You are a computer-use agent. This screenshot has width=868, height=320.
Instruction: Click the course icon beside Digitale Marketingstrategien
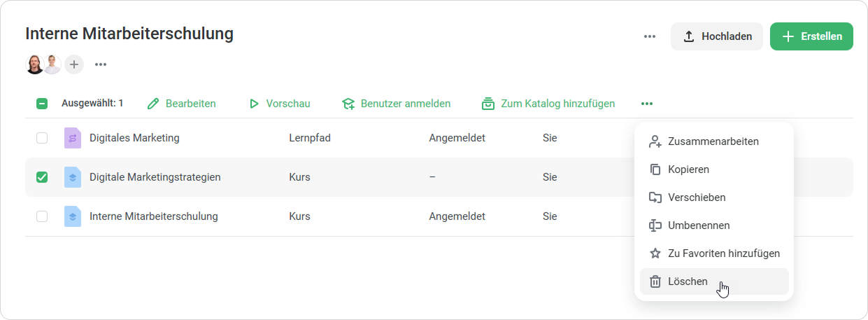coord(73,177)
